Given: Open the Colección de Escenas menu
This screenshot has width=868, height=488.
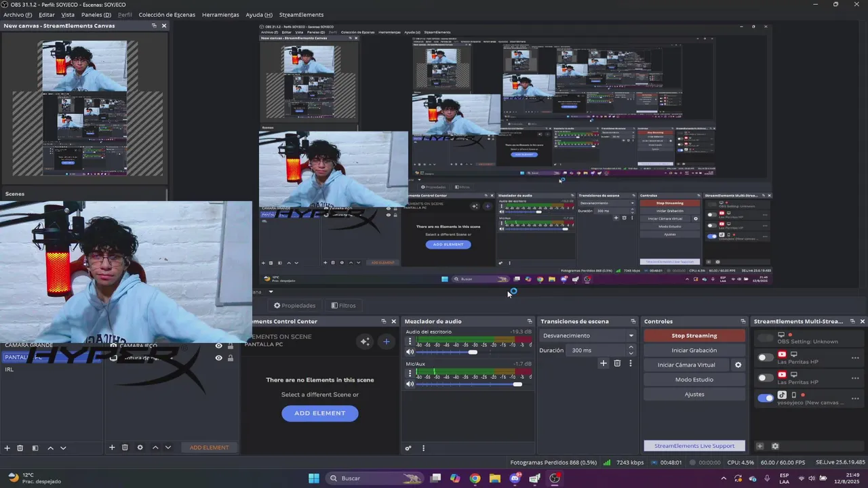Looking at the screenshot, I should (167, 14).
